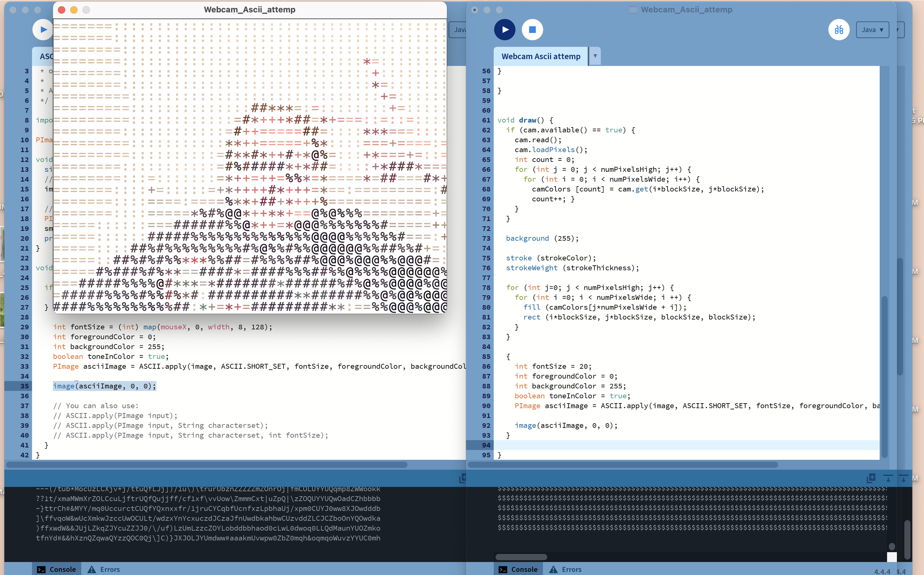
Task: Open the left window's Java mode dropdown
Action: (460, 29)
